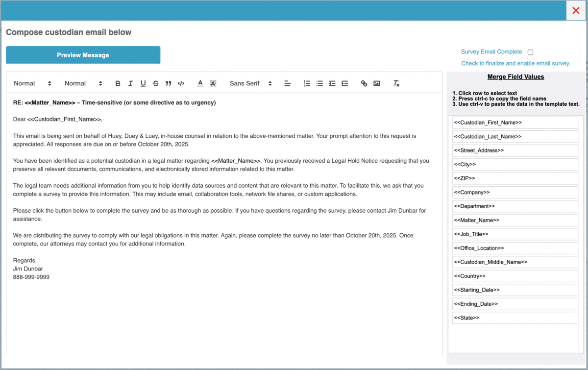The image size is (588, 370).
Task: Open the text background color picker
Action: [x=213, y=83]
